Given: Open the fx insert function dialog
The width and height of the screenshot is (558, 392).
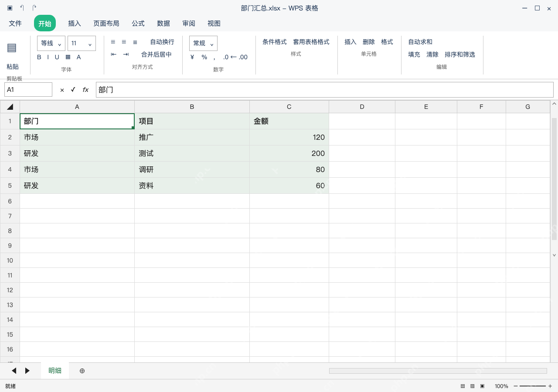Looking at the screenshot, I should [x=85, y=90].
